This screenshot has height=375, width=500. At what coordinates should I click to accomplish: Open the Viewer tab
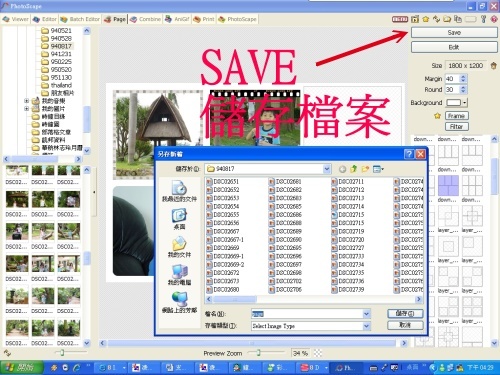click(x=16, y=19)
